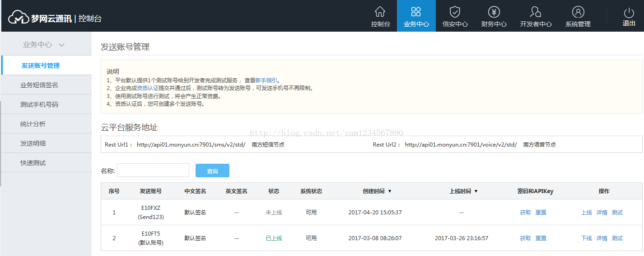Sort by 创建时间 arrow
This screenshot has height=256, width=644.
pyautogui.click(x=390, y=191)
